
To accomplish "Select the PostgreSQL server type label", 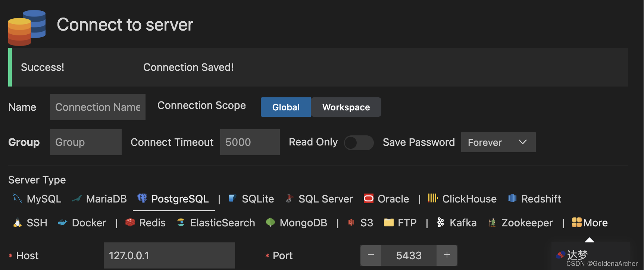I will 180,199.
